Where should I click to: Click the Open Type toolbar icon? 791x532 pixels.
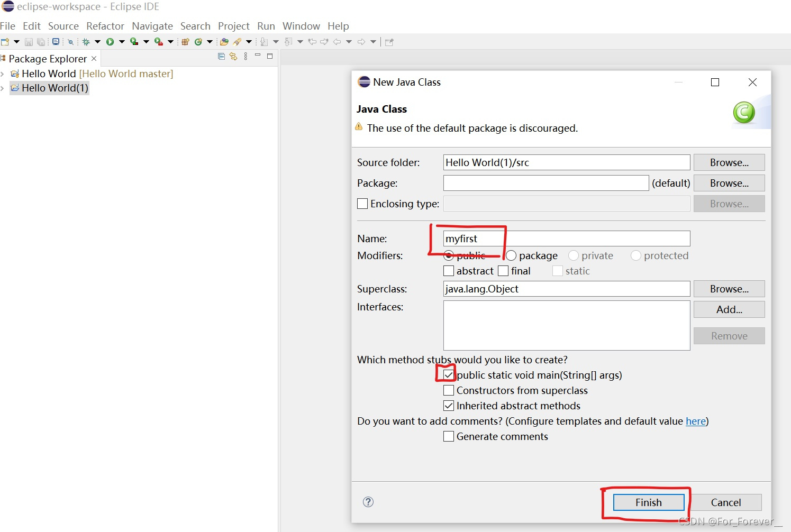pos(224,42)
